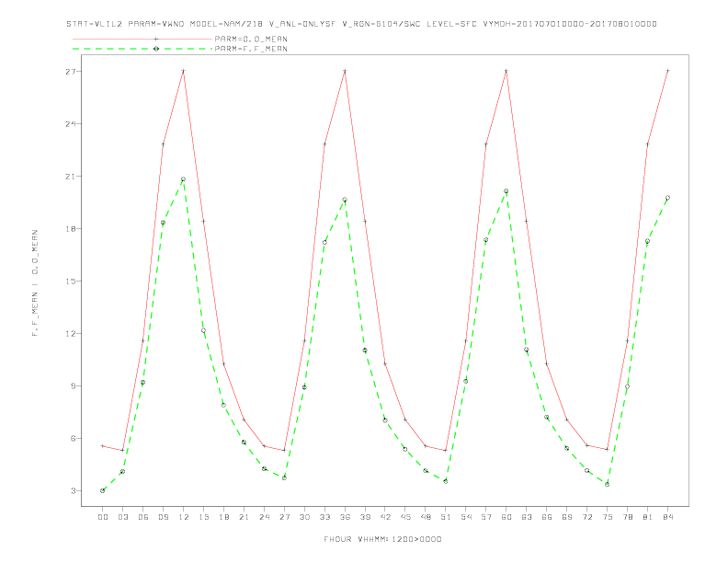
Task: Click x-axis forecast hour label 54
Action: (x=466, y=517)
